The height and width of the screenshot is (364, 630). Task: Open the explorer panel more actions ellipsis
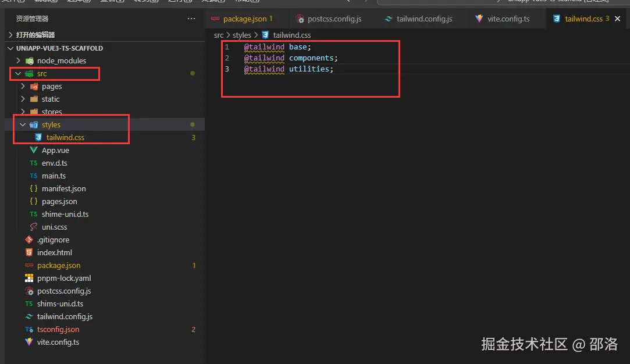tap(191, 19)
